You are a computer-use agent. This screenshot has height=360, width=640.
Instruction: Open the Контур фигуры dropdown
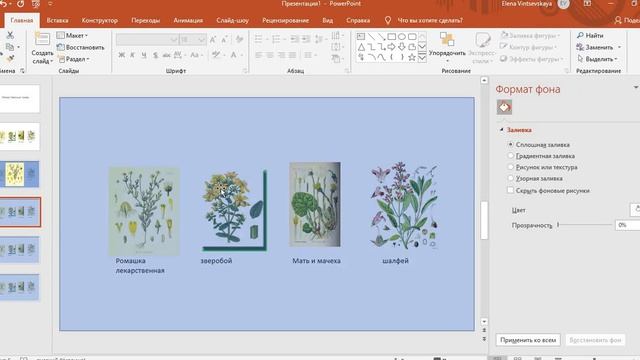click(x=529, y=47)
